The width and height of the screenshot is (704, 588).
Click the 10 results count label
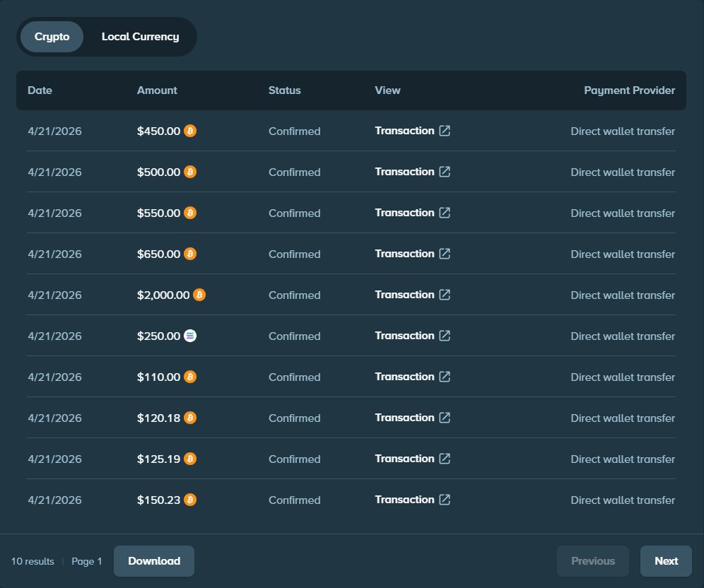click(33, 561)
